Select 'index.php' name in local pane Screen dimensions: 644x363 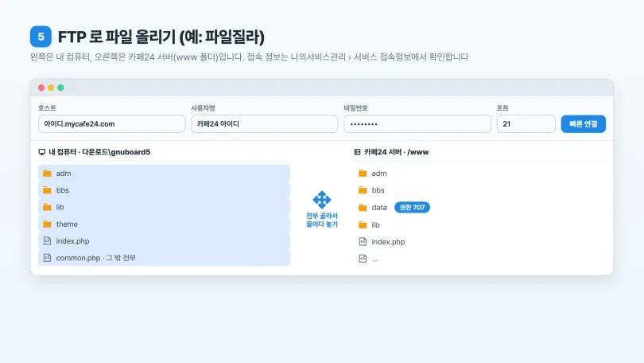72,241
